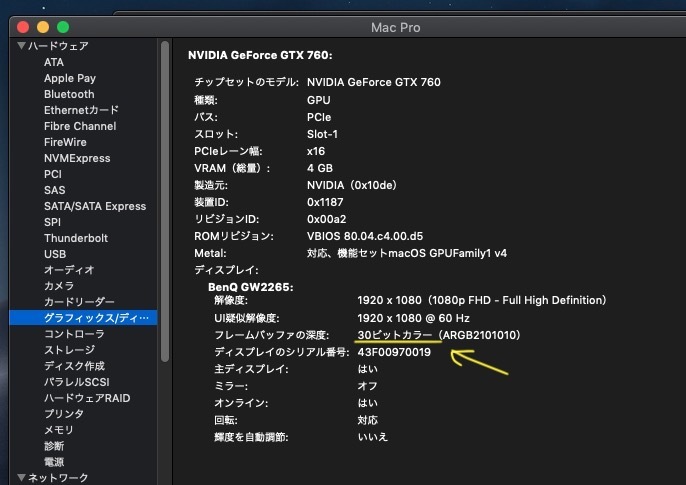Click the PCIe bus value
Screen dimensions: 686x485
point(319,117)
